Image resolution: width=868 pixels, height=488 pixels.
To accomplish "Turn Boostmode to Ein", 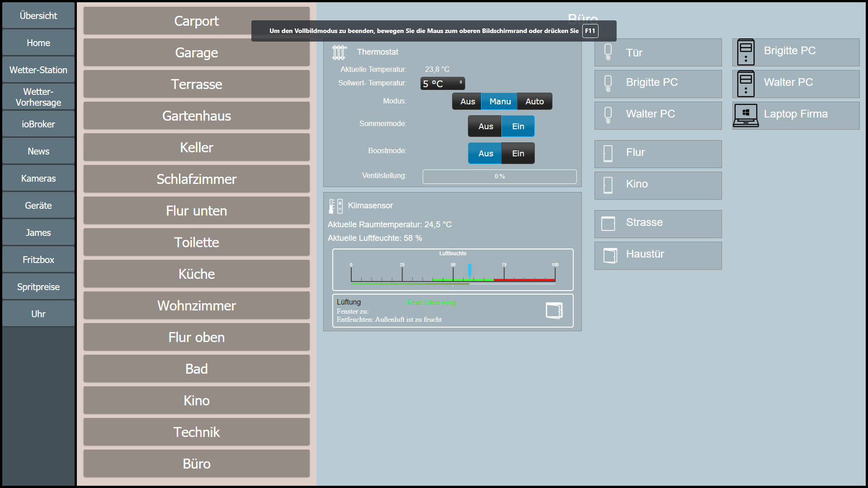I will click(x=518, y=154).
